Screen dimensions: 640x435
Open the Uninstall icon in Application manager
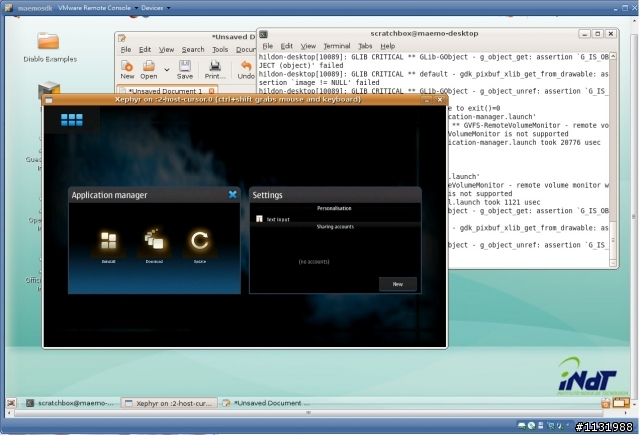click(109, 242)
